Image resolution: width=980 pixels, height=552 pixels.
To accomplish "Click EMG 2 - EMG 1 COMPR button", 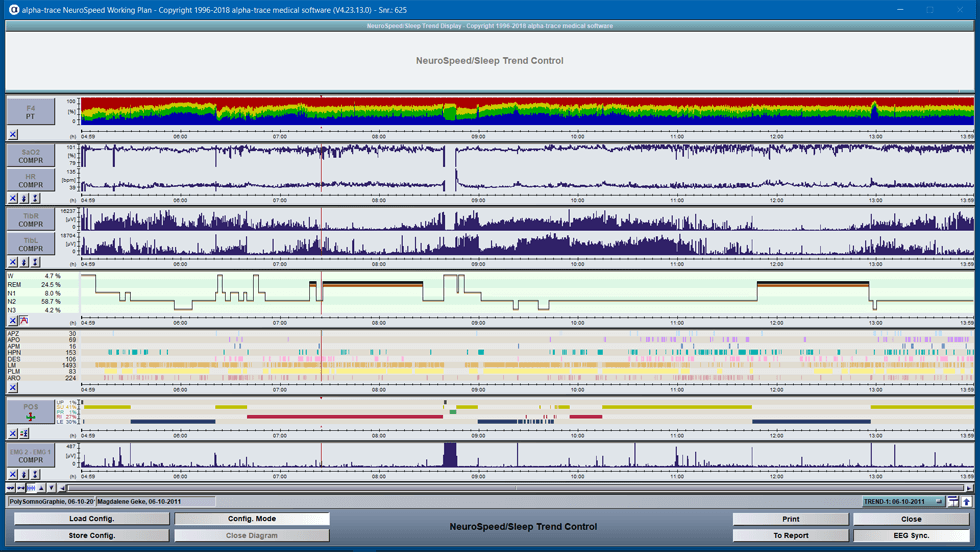I will tap(31, 456).
